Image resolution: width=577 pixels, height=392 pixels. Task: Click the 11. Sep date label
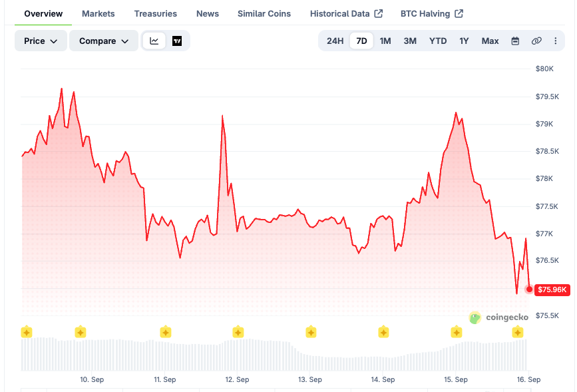point(164,379)
